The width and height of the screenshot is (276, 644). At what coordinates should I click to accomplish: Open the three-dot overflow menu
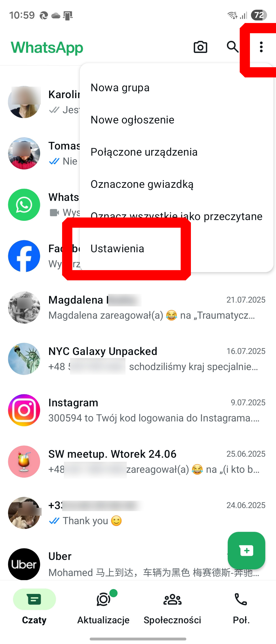[x=261, y=47]
